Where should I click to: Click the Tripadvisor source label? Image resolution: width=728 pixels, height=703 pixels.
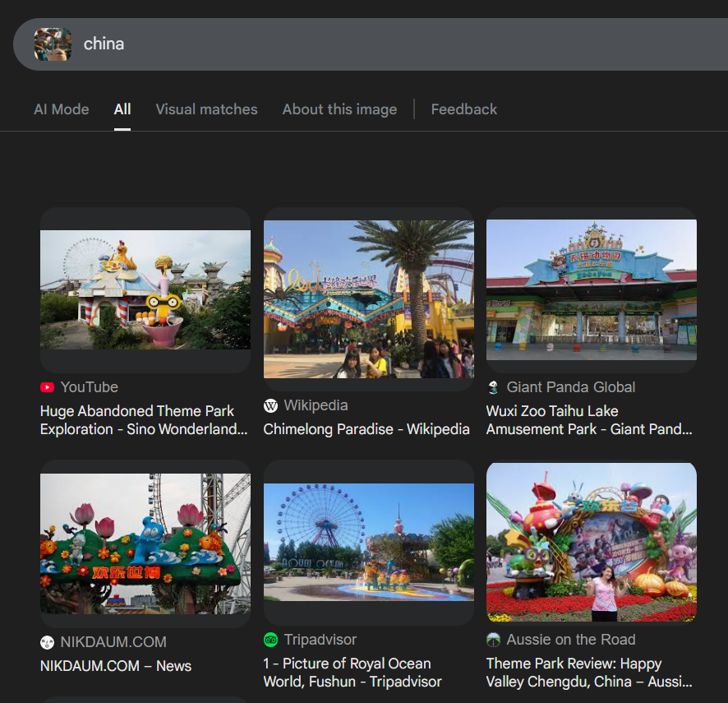pyautogui.click(x=320, y=640)
